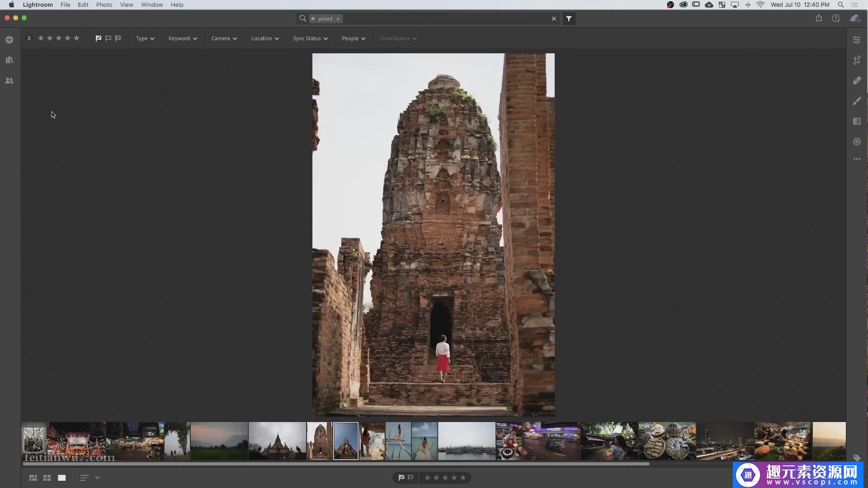This screenshot has height=488, width=868.
Task: Open the My Photos library panel
Action: coord(9,60)
